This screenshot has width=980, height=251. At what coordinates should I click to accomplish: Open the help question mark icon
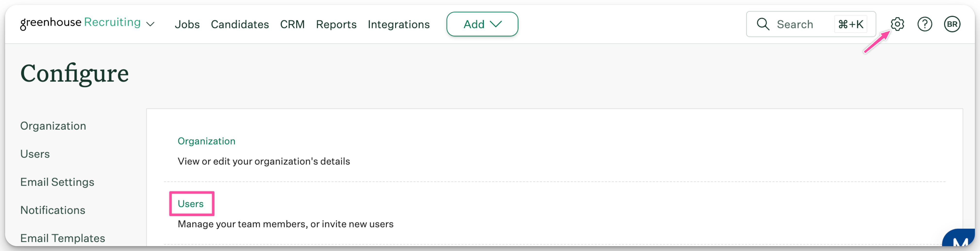click(x=924, y=24)
